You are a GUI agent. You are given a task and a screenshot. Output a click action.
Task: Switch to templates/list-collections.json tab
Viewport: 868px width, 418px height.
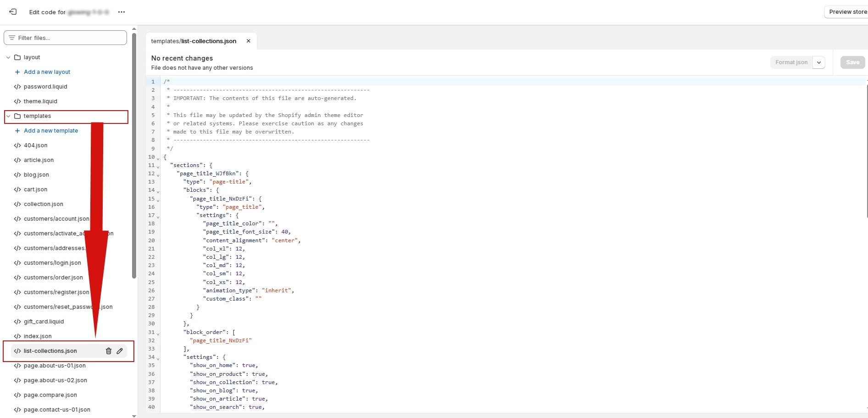pos(194,41)
